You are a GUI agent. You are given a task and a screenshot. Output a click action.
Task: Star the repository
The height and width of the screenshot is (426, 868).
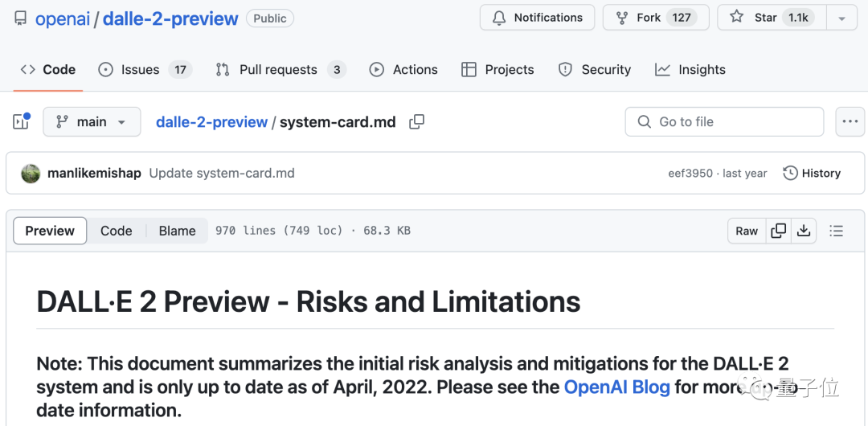(772, 18)
